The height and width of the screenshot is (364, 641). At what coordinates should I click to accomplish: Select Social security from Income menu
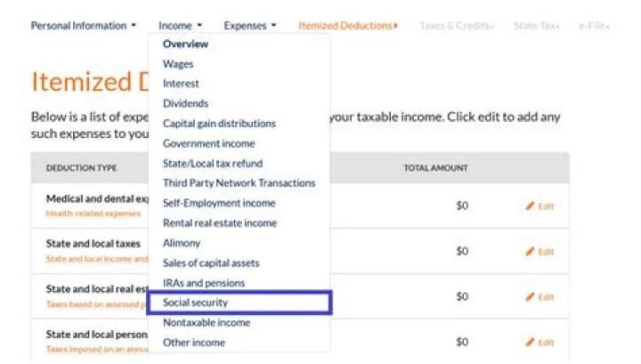[195, 303]
